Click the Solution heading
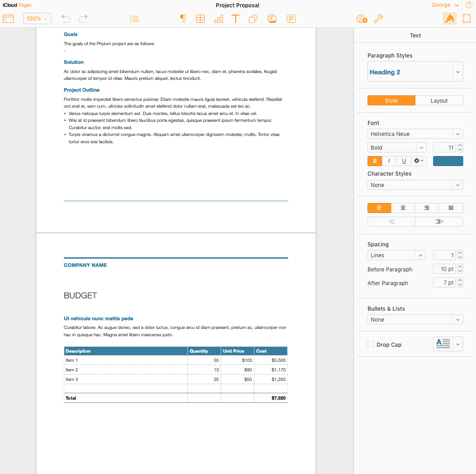Viewport: 476px width, 474px height. [x=73, y=62]
